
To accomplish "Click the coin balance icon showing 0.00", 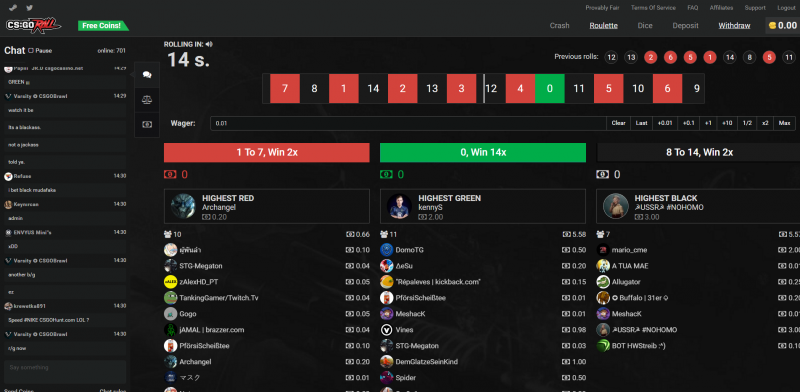I will click(x=773, y=26).
